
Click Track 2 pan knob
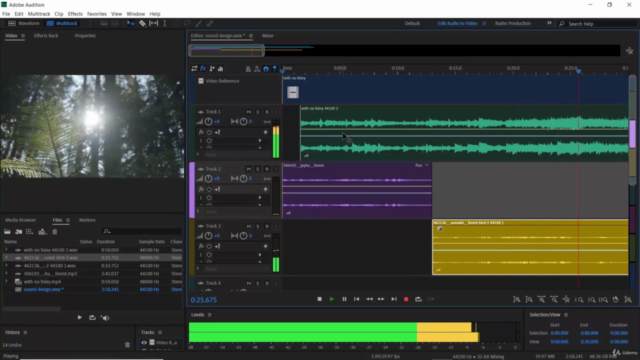click(x=243, y=179)
